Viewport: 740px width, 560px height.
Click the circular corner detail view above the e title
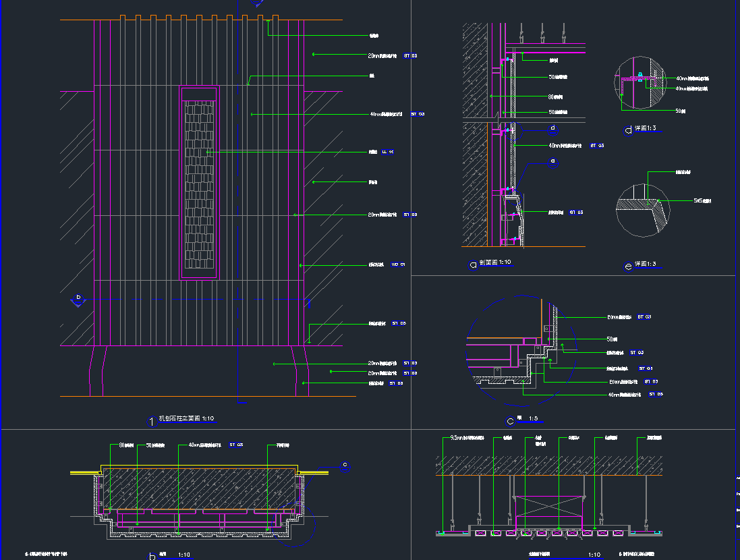(643, 210)
